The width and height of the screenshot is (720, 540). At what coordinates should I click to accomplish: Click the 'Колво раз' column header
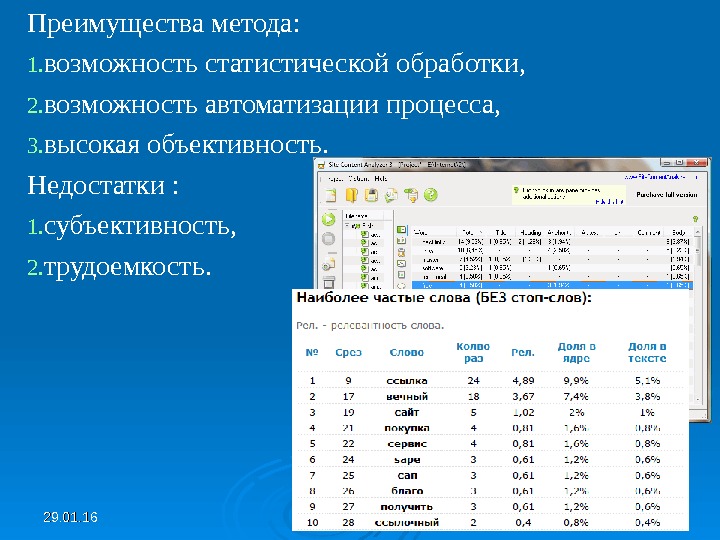click(x=473, y=352)
